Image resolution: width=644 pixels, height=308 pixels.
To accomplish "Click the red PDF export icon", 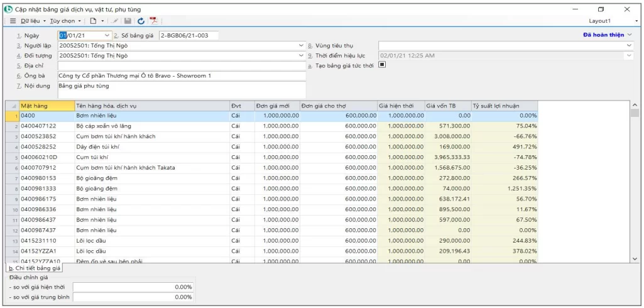I will [x=153, y=21].
